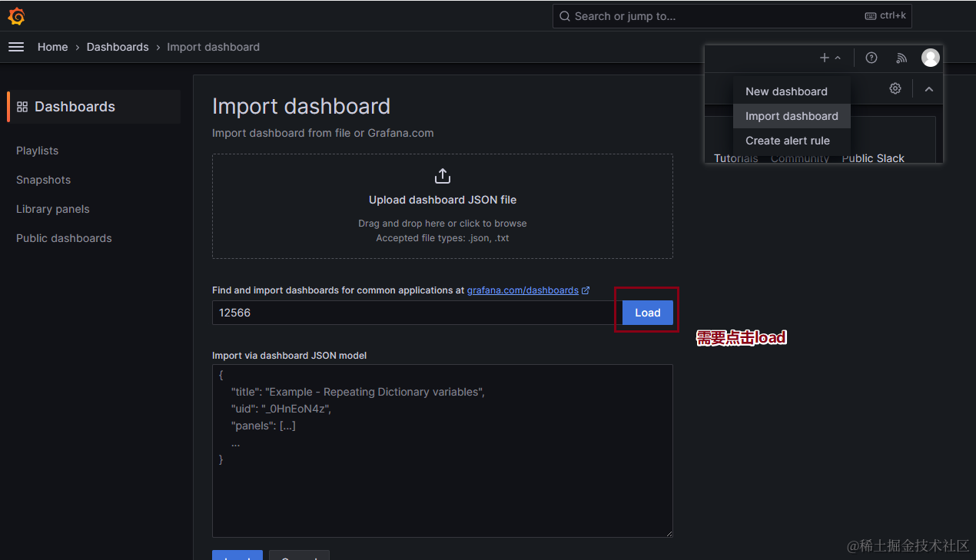Click the dashboard ID field containing 12566
The image size is (976, 560).
point(415,313)
